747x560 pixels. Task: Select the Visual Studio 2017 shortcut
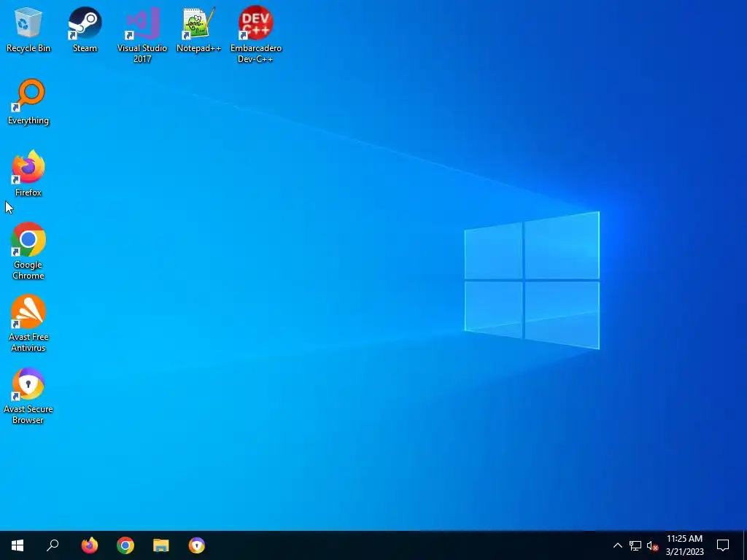[x=142, y=34]
